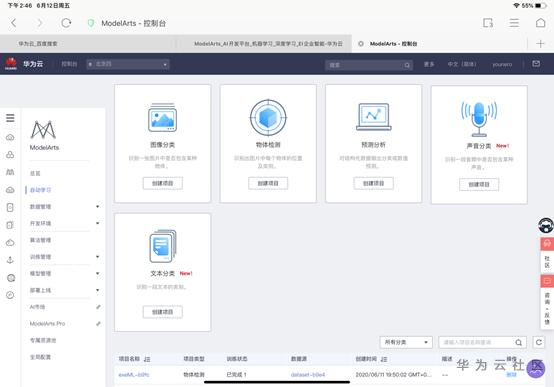Open the robot assistant avatar on right edge
This screenshot has width=554, height=387.
546,225
